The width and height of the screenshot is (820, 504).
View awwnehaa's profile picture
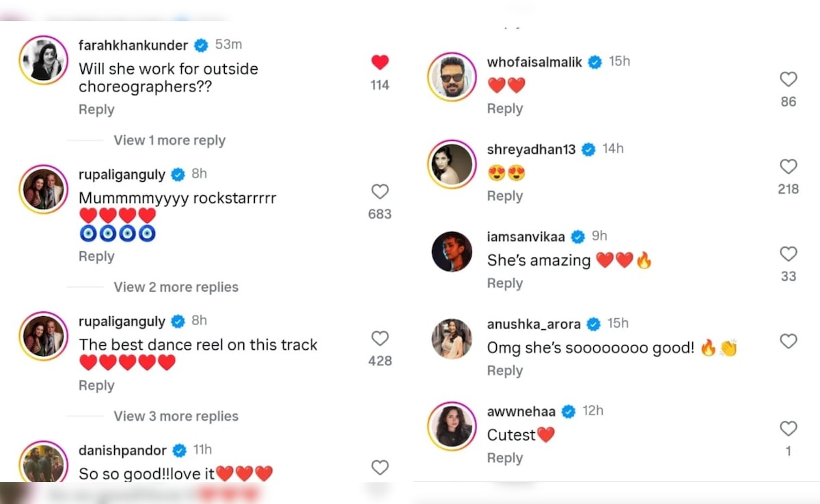click(x=452, y=426)
